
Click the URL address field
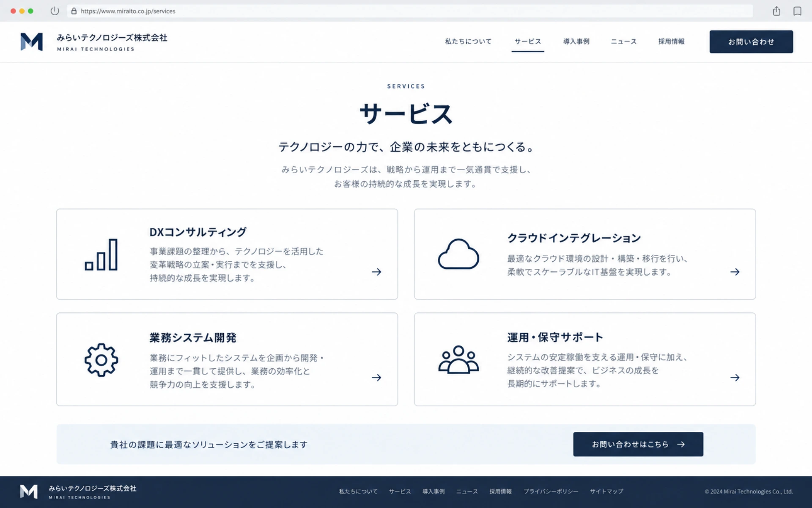click(x=410, y=11)
